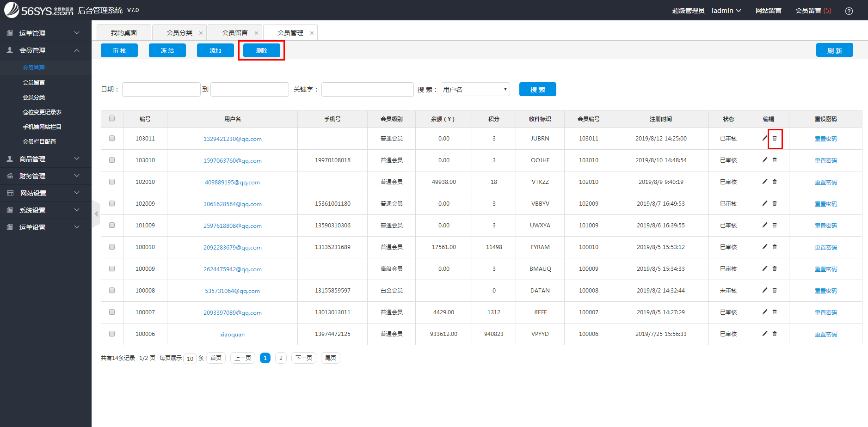Delete member 100010 using its trash icon
The width and height of the screenshot is (868, 427).
775,247
